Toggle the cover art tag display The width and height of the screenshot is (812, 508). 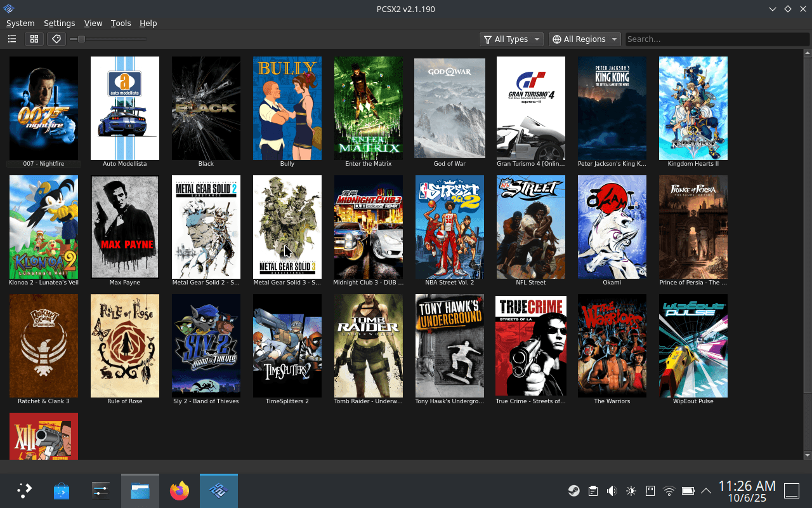click(x=56, y=39)
